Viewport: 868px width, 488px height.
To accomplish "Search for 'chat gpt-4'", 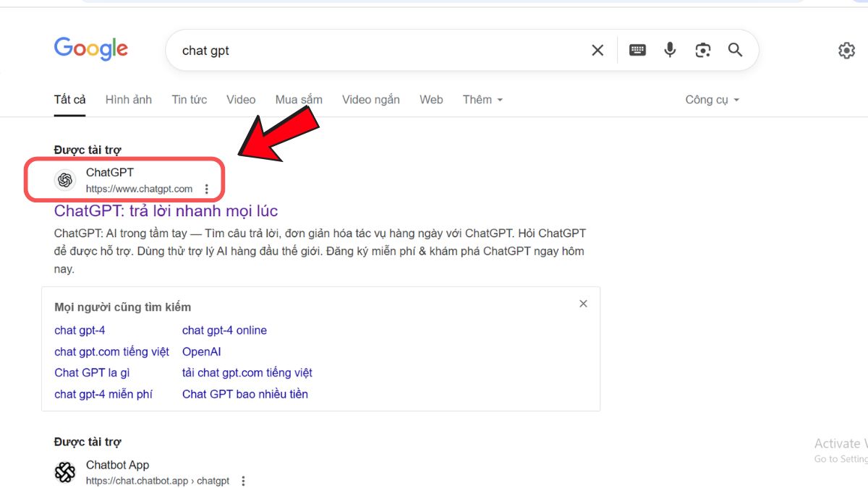I will click(80, 330).
